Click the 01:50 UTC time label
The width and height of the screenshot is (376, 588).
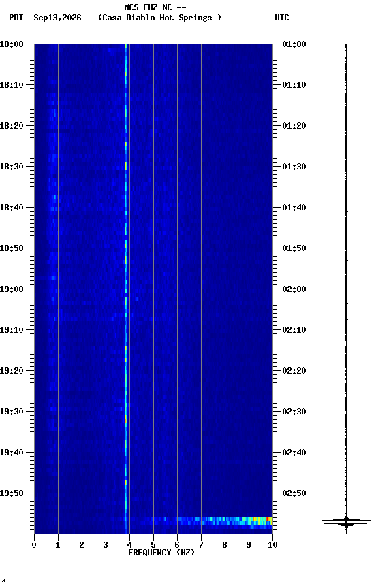[294, 248]
